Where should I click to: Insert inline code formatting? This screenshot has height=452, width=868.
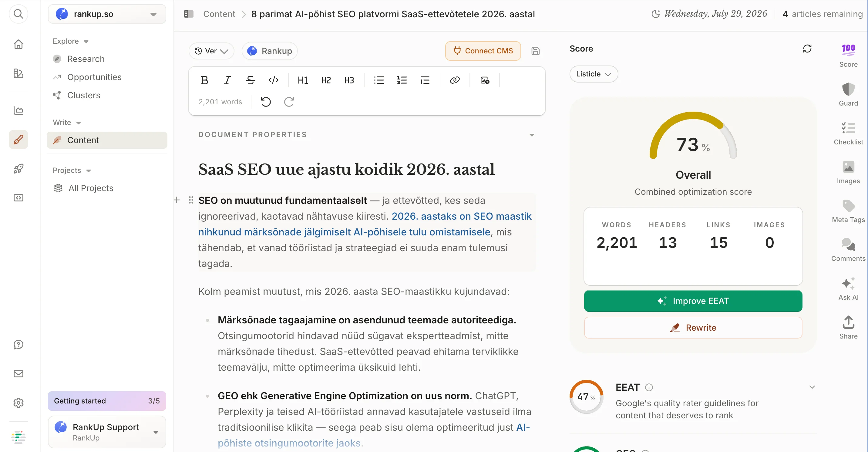[x=273, y=80]
